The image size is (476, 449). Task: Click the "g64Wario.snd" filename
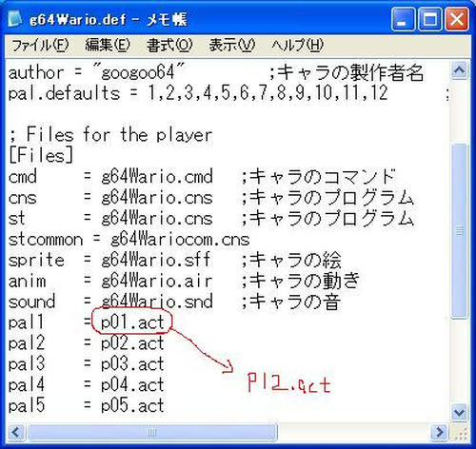tap(157, 302)
